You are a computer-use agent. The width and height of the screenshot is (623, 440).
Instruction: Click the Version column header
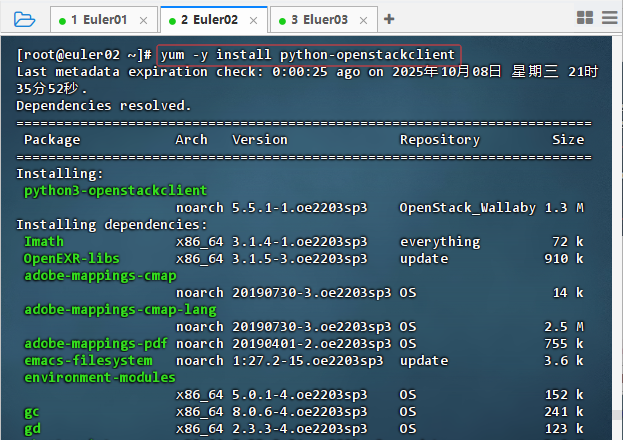[260, 140]
